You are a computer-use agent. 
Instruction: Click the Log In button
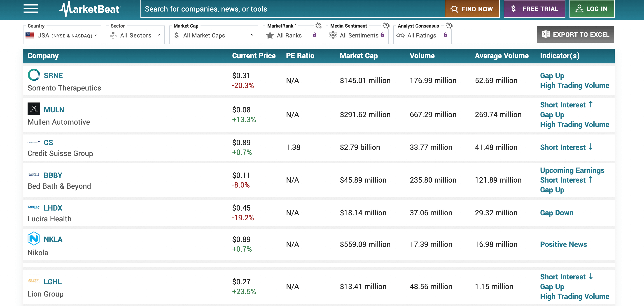tap(592, 9)
